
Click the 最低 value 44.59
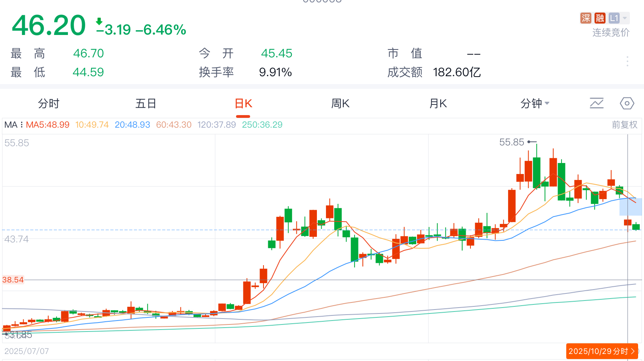[88, 72]
